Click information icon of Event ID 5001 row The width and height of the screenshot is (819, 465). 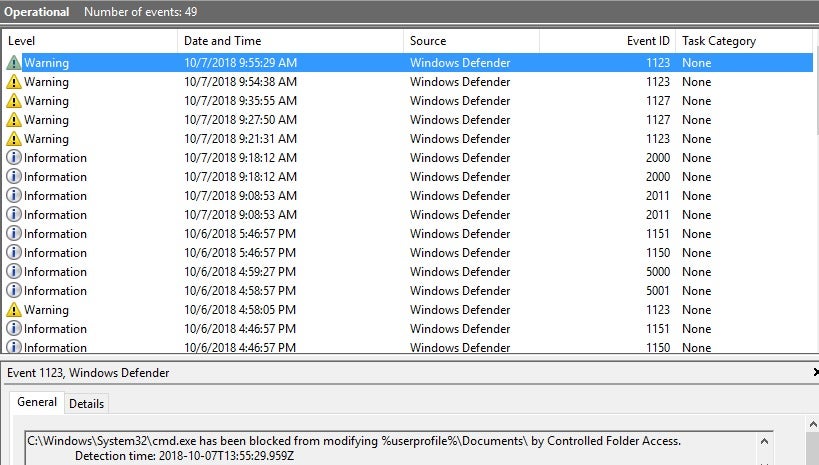coord(14,290)
